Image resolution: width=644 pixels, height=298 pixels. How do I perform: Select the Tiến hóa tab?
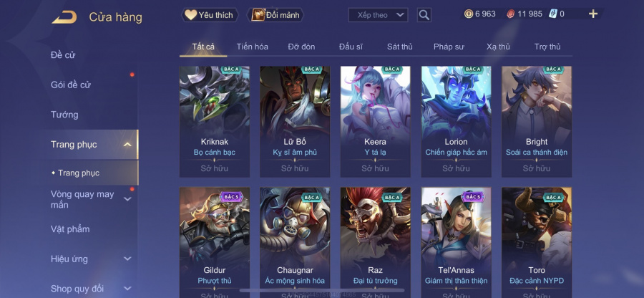252,47
